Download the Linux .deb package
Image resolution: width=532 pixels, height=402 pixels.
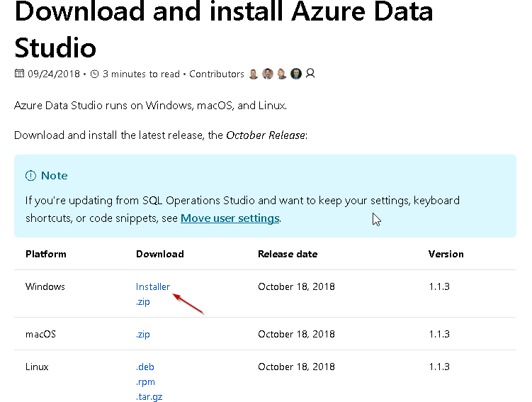(x=145, y=367)
